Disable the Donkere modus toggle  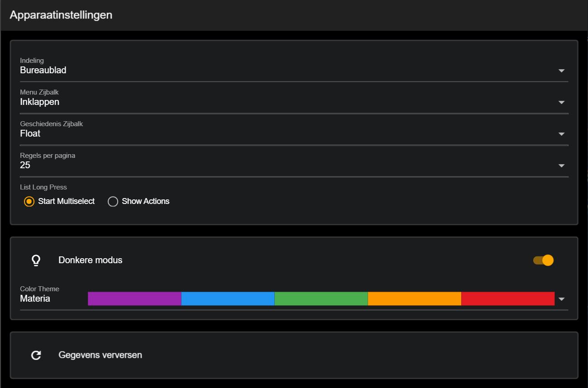pyautogui.click(x=543, y=260)
